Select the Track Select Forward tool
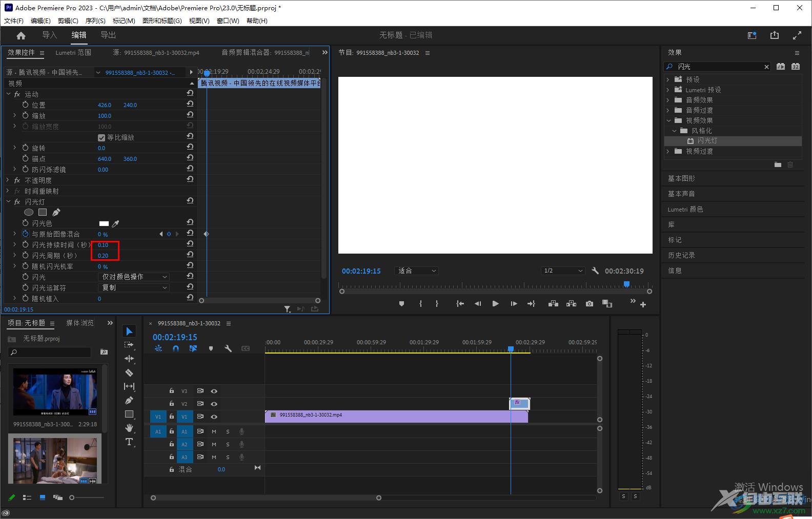812x519 pixels. pos(129,345)
